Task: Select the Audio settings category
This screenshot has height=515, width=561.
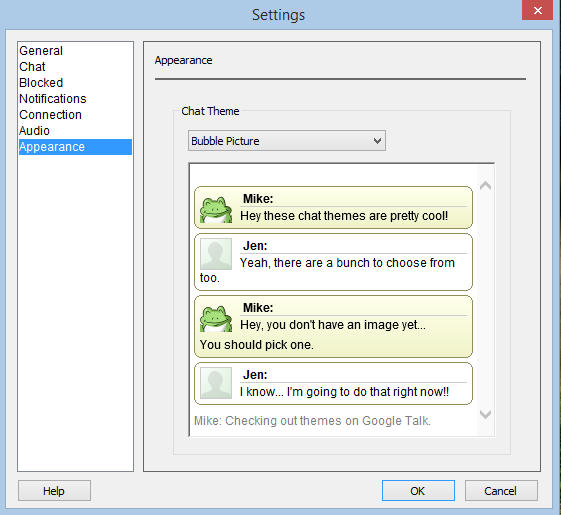Action: click(34, 131)
